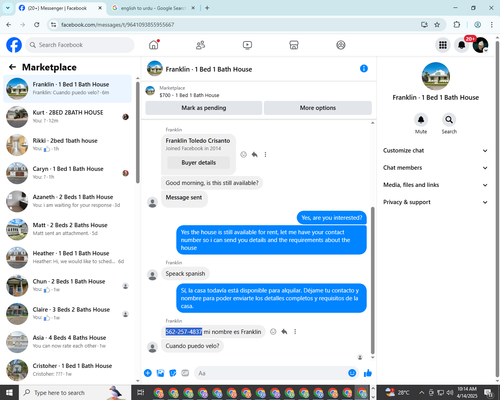This screenshot has width=500, height=400.
Task: Expand Media, files and links section
Action: 435,185
